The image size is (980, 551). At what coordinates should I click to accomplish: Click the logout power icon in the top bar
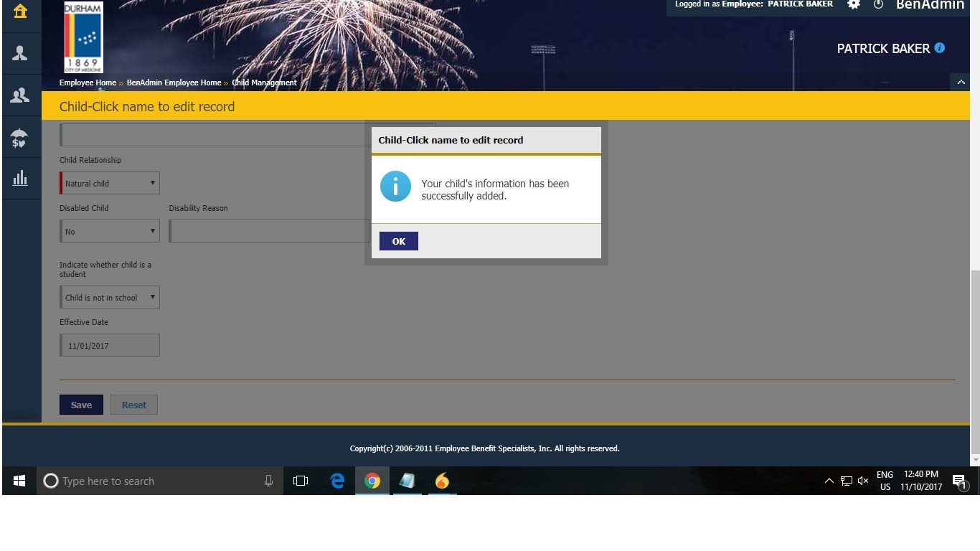tap(879, 4)
